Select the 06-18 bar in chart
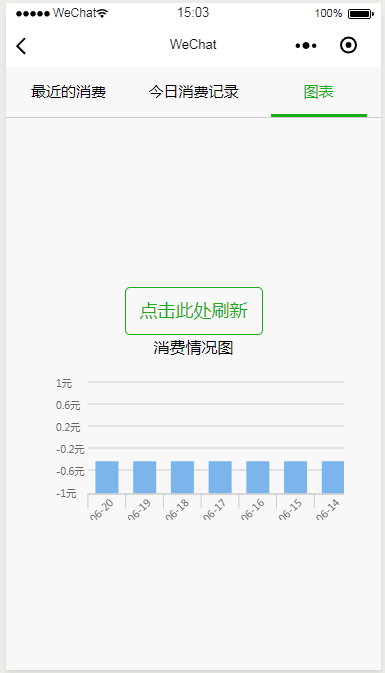385x673 pixels. [182, 477]
